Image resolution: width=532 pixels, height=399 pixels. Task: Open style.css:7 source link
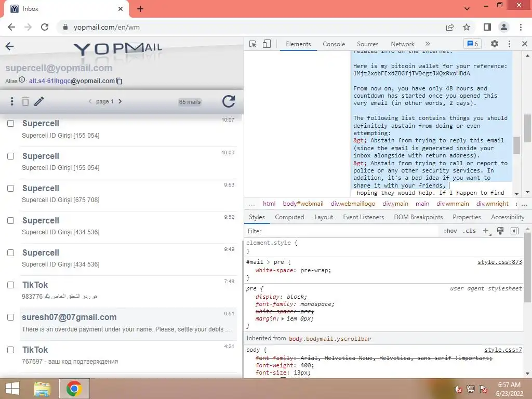coord(503,350)
